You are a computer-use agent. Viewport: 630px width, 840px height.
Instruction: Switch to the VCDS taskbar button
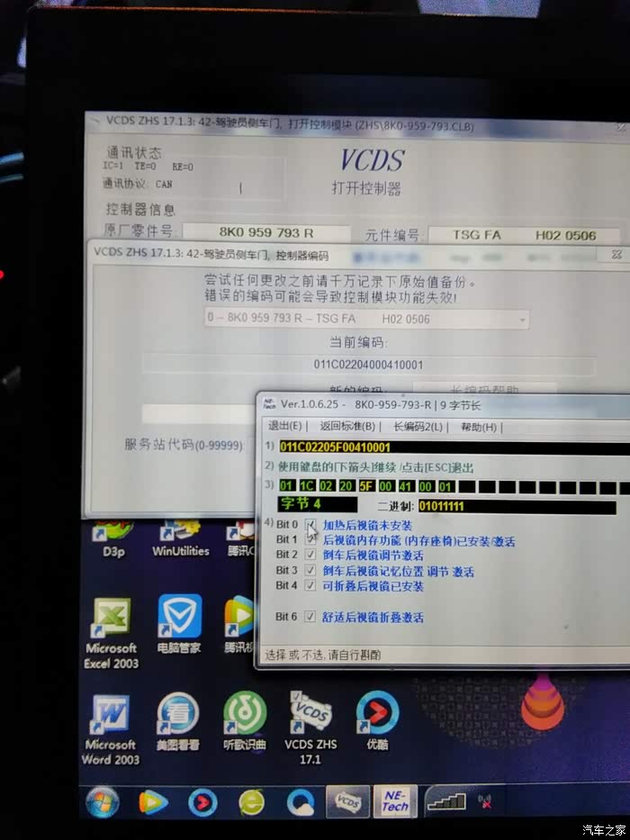point(347,802)
